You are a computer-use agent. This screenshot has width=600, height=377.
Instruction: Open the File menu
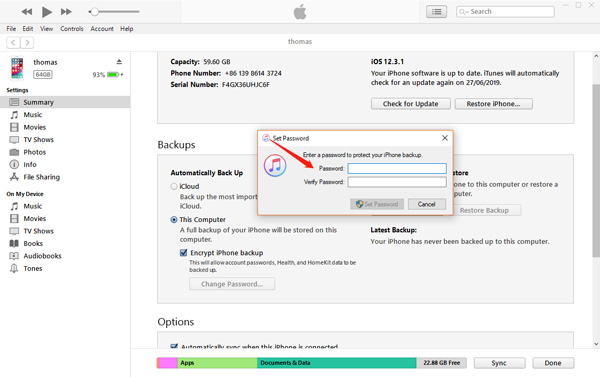[11, 29]
